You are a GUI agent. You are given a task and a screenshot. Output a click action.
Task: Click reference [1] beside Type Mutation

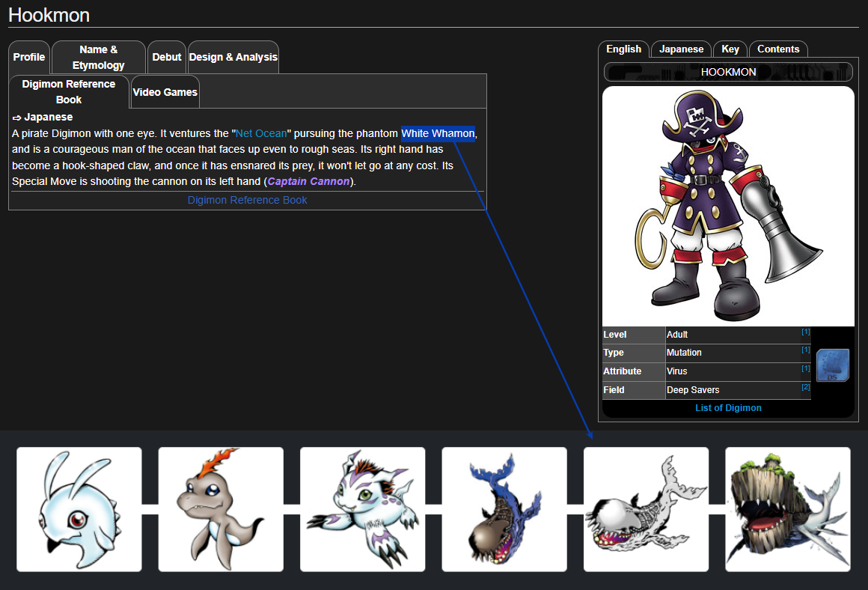tap(805, 350)
